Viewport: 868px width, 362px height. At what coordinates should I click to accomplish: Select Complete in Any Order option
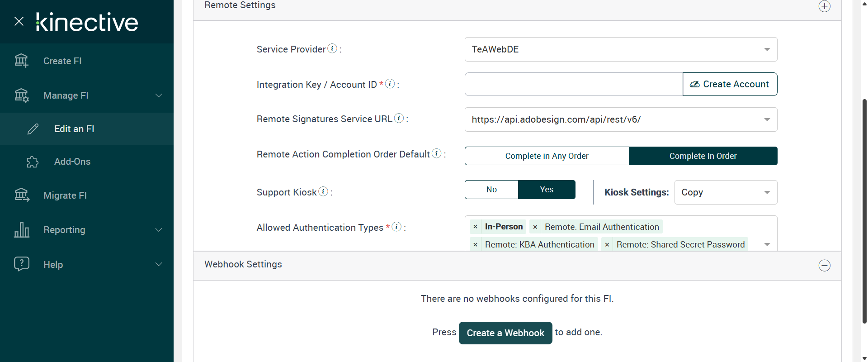click(547, 156)
